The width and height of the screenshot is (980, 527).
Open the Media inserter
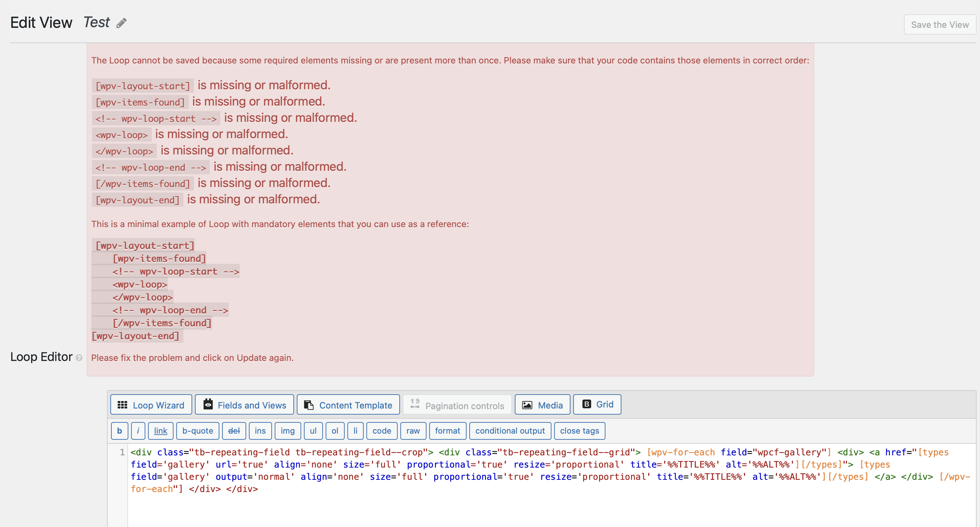click(x=542, y=405)
